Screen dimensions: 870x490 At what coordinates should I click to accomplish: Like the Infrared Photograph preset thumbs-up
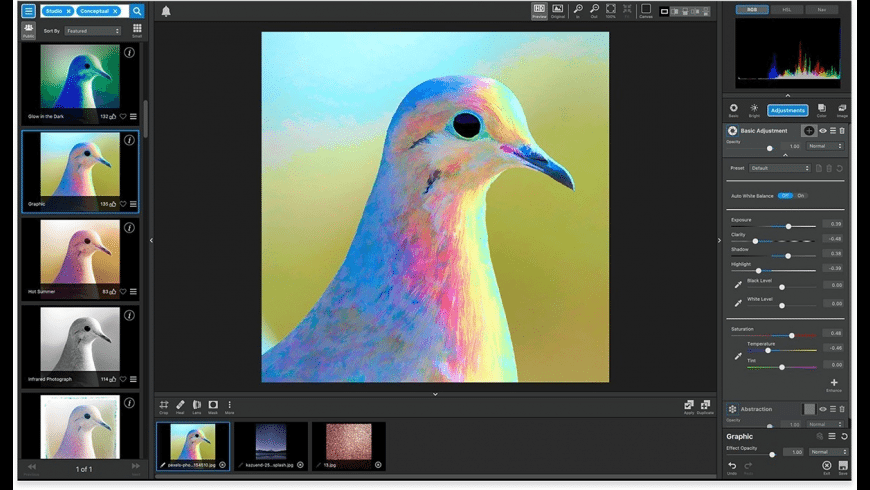pos(113,380)
